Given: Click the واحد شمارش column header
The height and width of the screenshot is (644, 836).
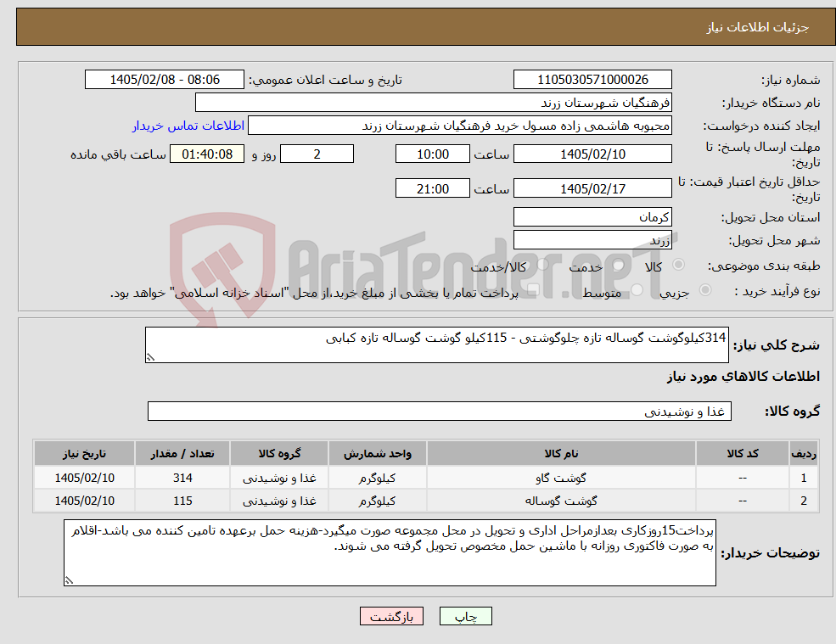Looking at the screenshot, I should (377, 453).
